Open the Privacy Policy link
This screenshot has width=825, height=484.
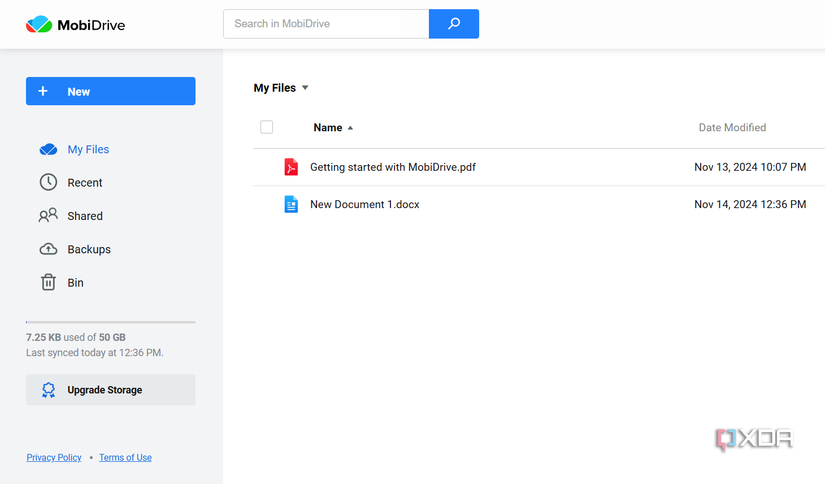(x=54, y=457)
